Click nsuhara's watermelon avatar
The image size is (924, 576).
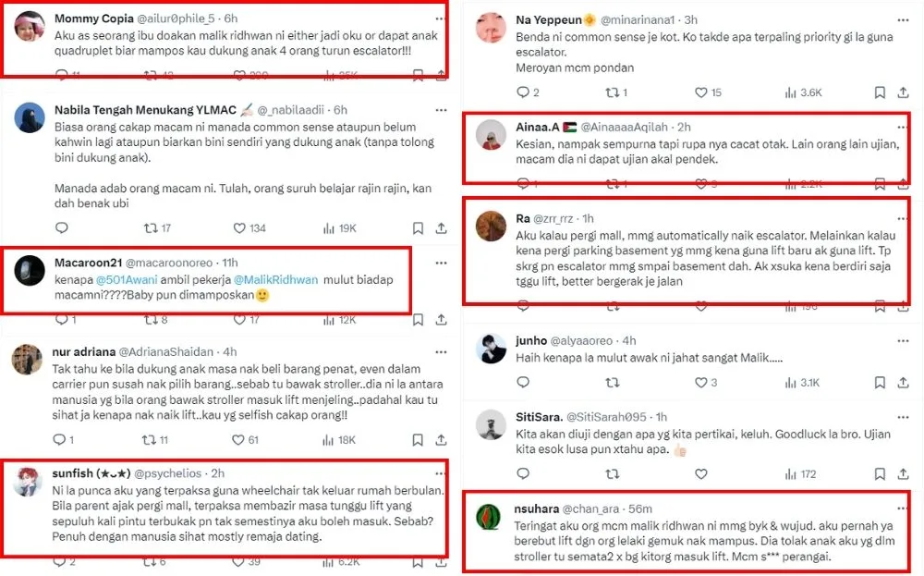(x=491, y=514)
